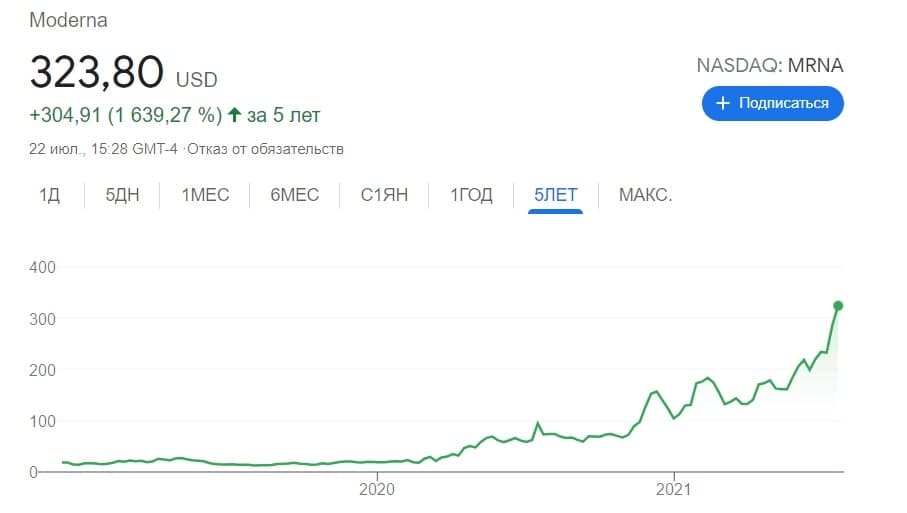This screenshot has width=907, height=513.
Task: Click the plus icon on the subscribe button
Action: 722,103
